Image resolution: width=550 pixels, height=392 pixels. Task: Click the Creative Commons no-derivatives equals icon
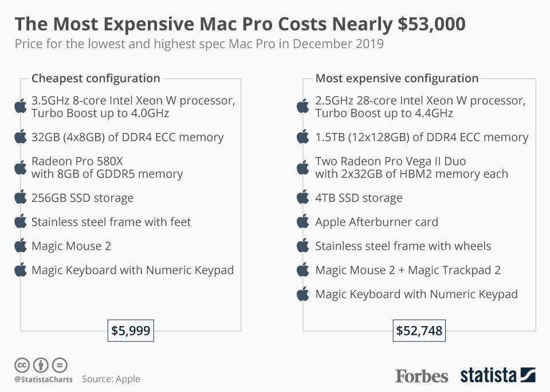[60, 365]
